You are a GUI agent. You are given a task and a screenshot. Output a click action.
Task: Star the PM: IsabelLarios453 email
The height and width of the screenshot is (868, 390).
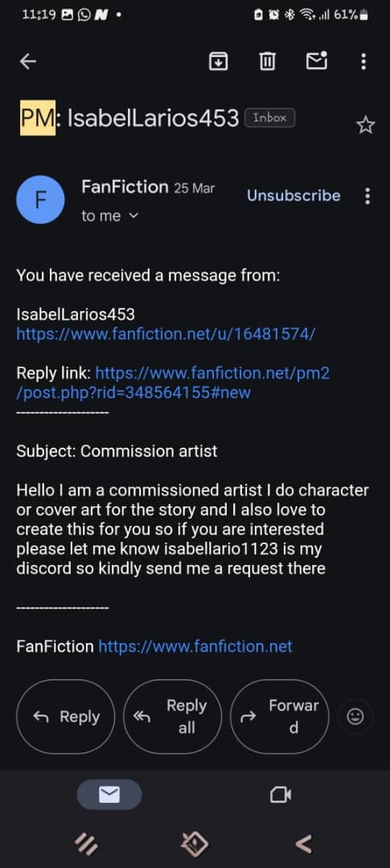pyautogui.click(x=366, y=125)
